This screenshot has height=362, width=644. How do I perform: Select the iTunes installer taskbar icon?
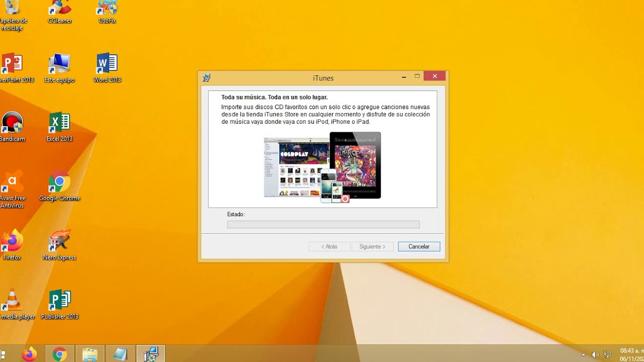coord(150,354)
